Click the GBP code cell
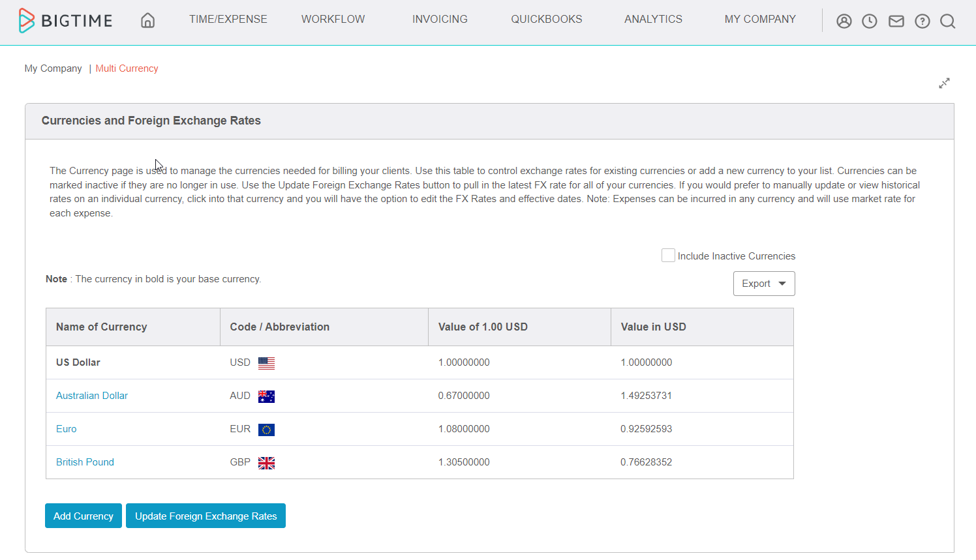 [240, 462]
